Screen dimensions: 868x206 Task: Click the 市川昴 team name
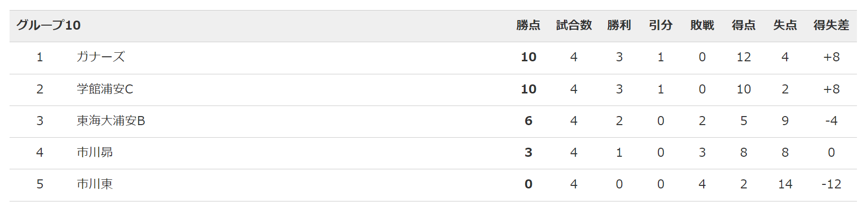click(x=94, y=152)
